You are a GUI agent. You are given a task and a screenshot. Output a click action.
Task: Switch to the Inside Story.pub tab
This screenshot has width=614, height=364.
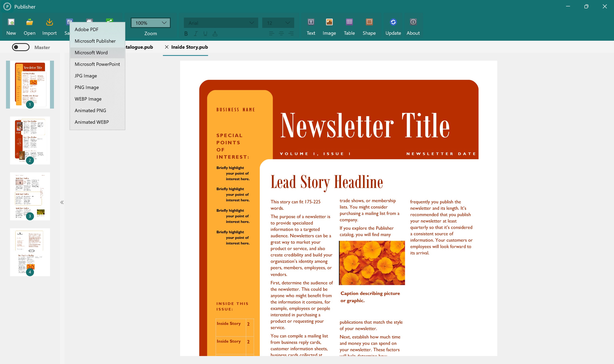pos(190,47)
